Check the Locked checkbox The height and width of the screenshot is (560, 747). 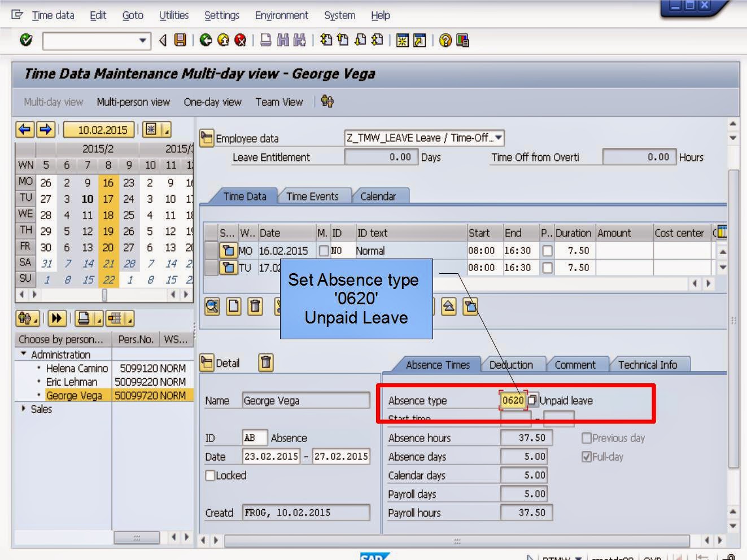coord(209,476)
